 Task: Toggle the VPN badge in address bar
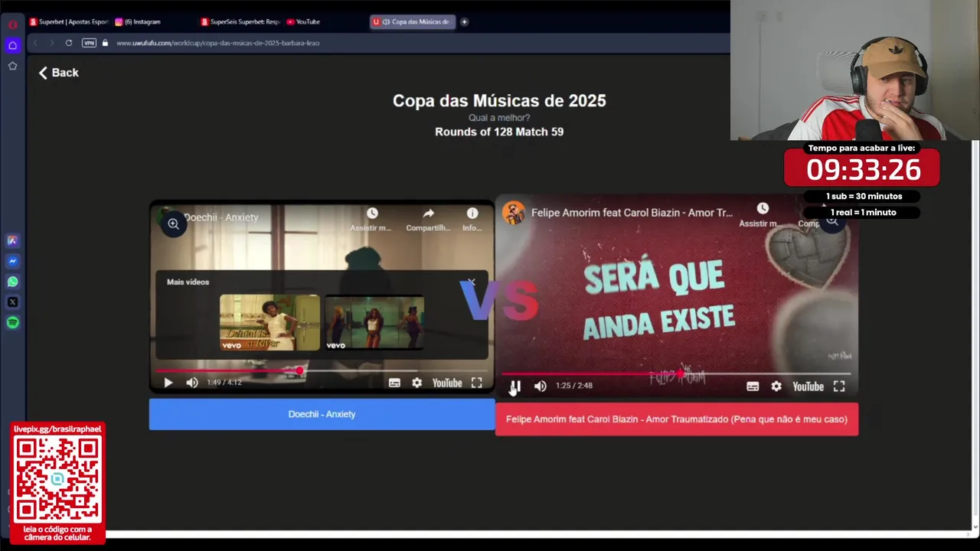pos(89,43)
